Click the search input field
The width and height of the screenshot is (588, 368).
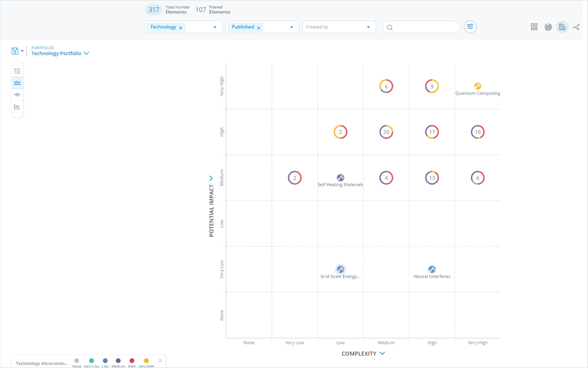422,27
